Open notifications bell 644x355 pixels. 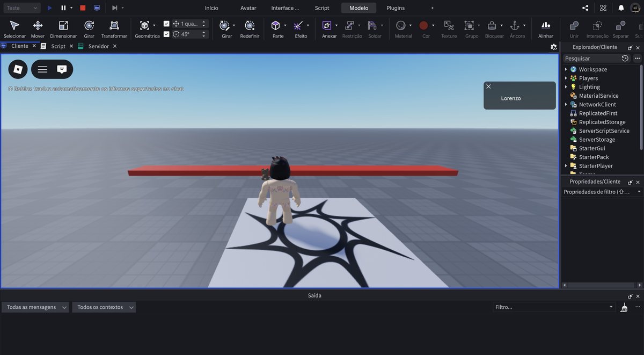click(621, 8)
